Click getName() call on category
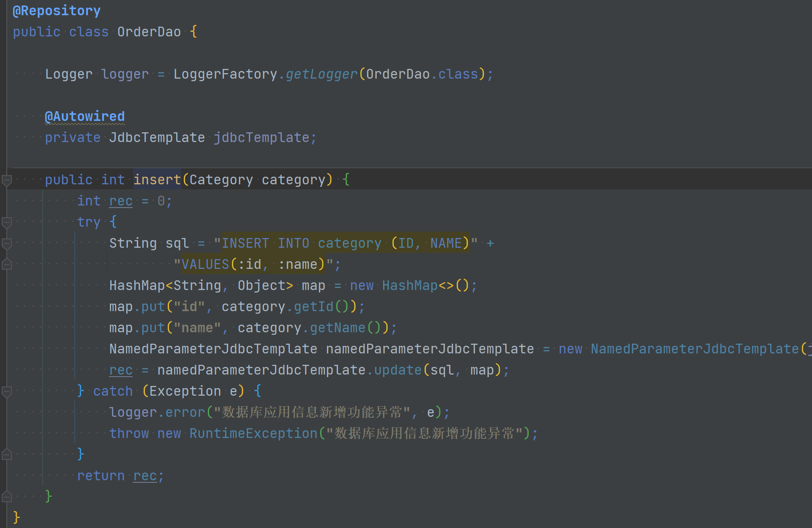This screenshot has height=528, width=812. click(x=338, y=328)
